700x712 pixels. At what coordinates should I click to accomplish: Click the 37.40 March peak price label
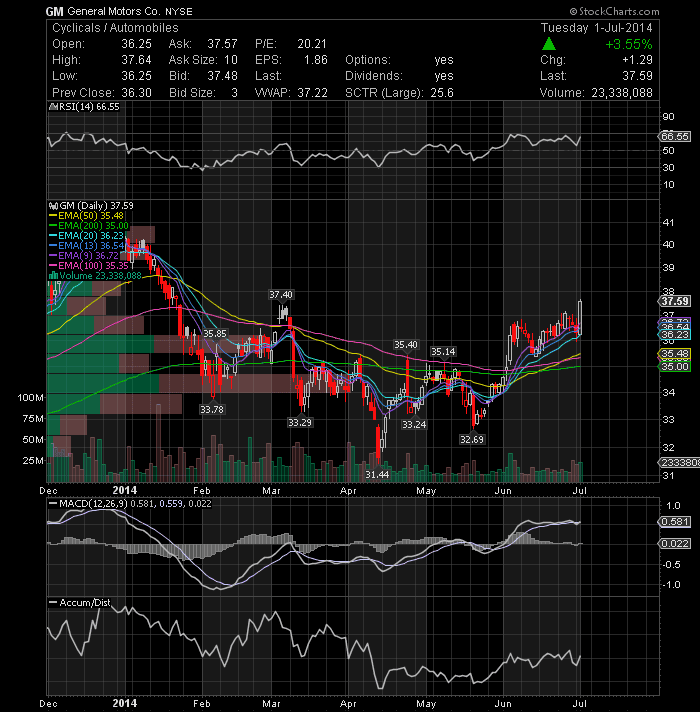(x=281, y=295)
